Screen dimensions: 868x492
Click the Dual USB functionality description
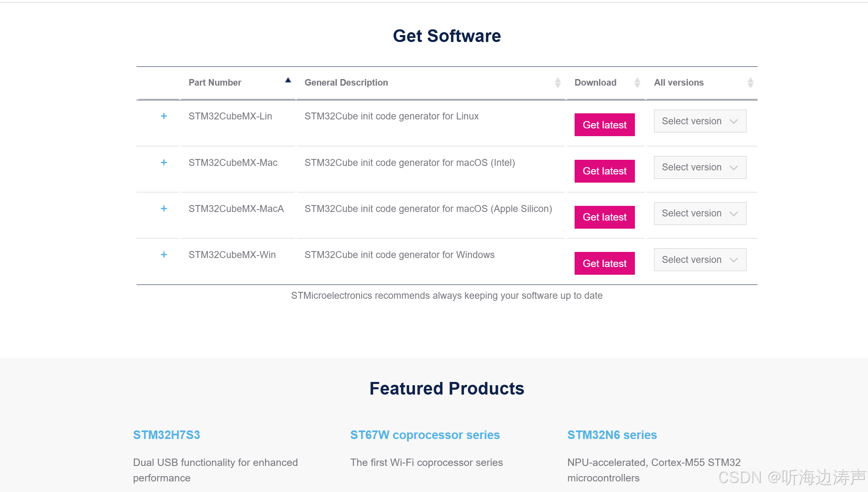216,470
